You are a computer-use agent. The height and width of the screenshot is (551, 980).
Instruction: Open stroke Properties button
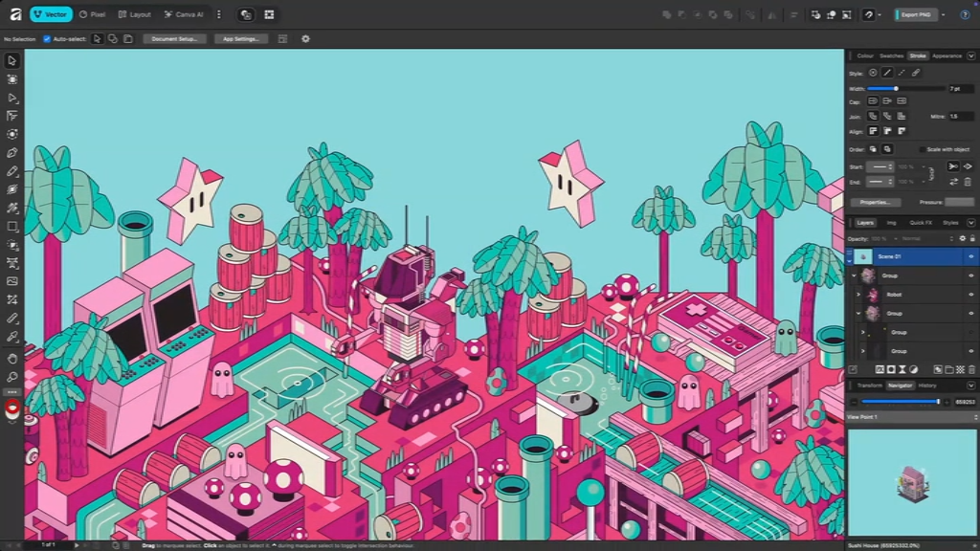(x=875, y=203)
